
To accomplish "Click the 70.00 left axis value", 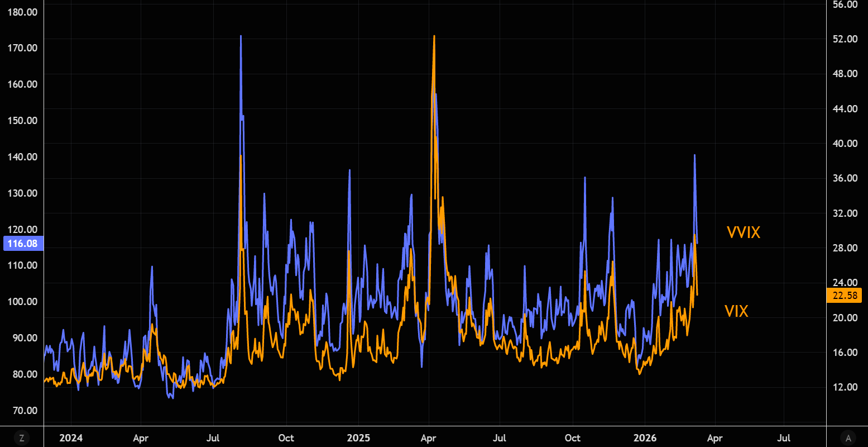I will coord(26,411).
